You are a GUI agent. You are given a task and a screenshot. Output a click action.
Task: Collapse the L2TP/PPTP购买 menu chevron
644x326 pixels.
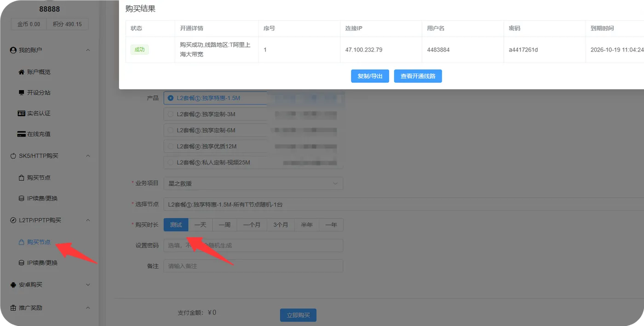coord(88,220)
